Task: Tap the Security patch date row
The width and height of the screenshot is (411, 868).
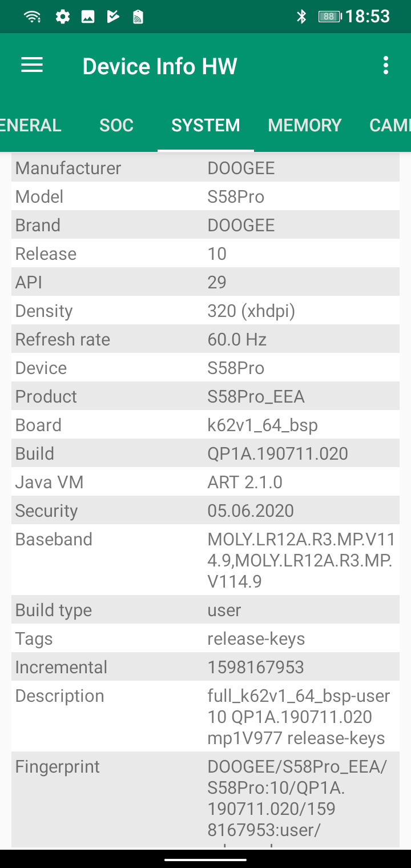Action: click(x=205, y=511)
